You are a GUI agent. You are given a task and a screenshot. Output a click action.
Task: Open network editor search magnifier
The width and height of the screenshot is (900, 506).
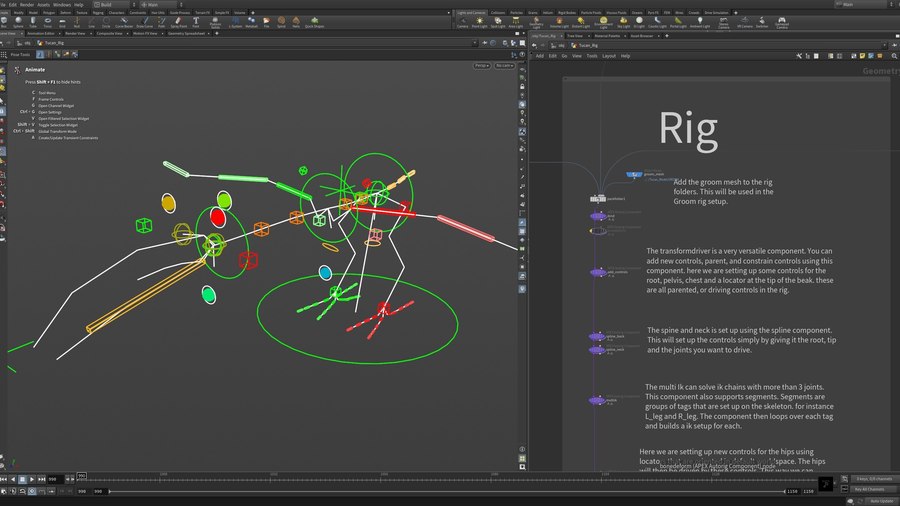(894, 56)
